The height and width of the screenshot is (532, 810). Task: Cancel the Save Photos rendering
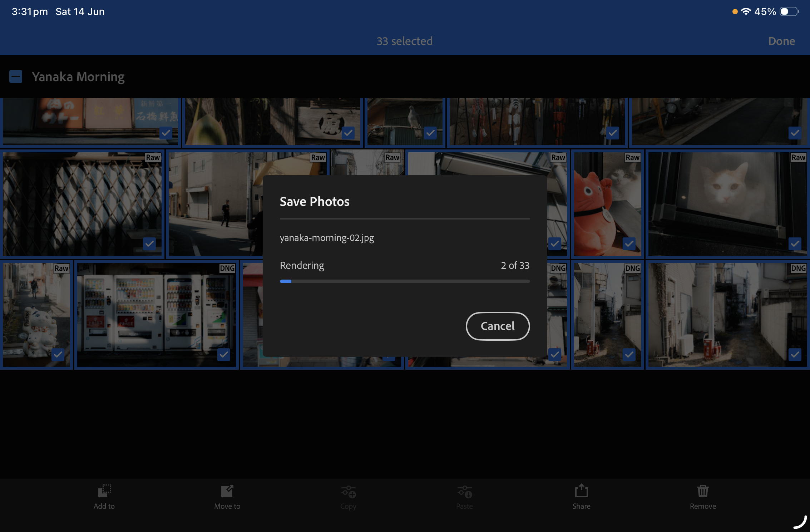click(498, 326)
